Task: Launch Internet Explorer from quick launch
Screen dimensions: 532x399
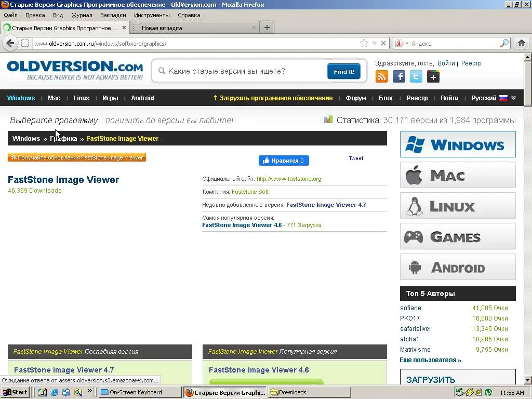Action: [x=54, y=393]
